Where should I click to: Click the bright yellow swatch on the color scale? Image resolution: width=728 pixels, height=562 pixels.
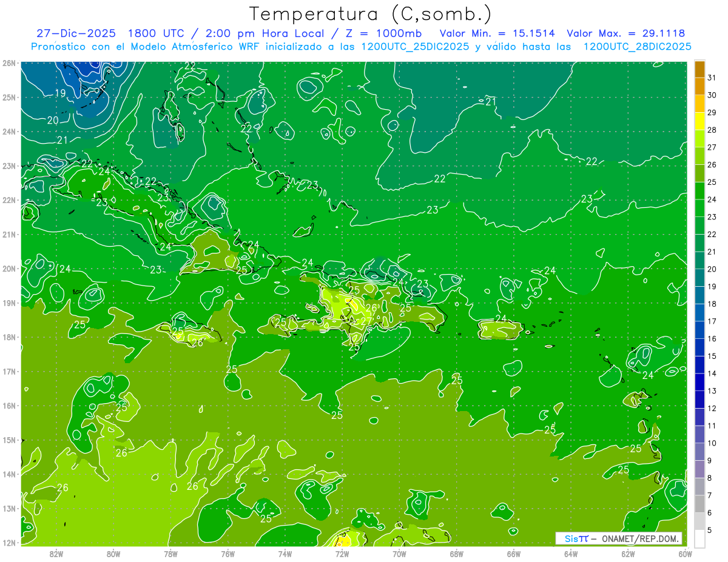point(699,122)
